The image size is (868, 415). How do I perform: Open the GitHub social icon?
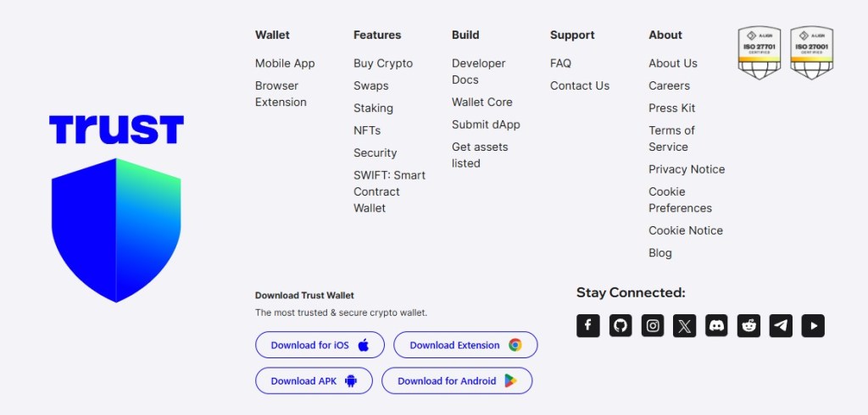tap(620, 325)
